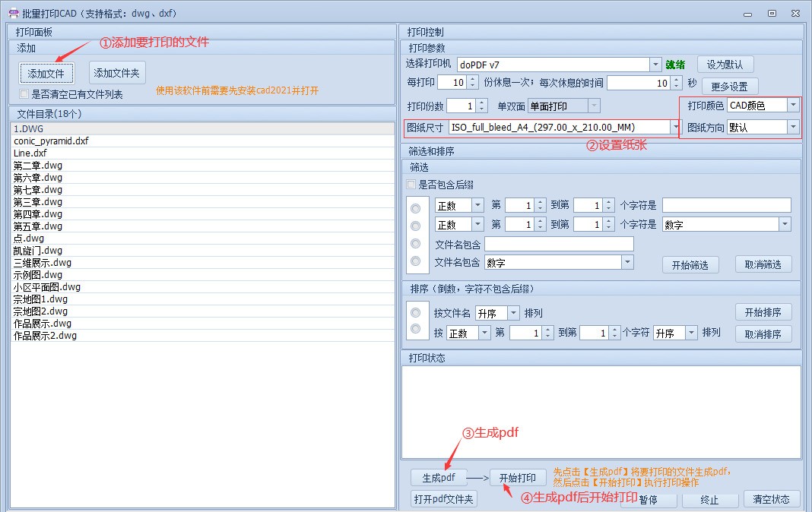Click the 打开pdf文件夹 button
The image size is (812, 512).
tap(444, 499)
